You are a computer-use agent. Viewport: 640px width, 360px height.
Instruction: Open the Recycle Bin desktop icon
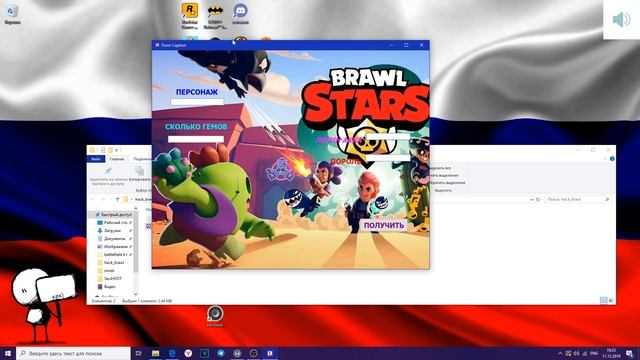pyautogui.click(x=12, y=14)
